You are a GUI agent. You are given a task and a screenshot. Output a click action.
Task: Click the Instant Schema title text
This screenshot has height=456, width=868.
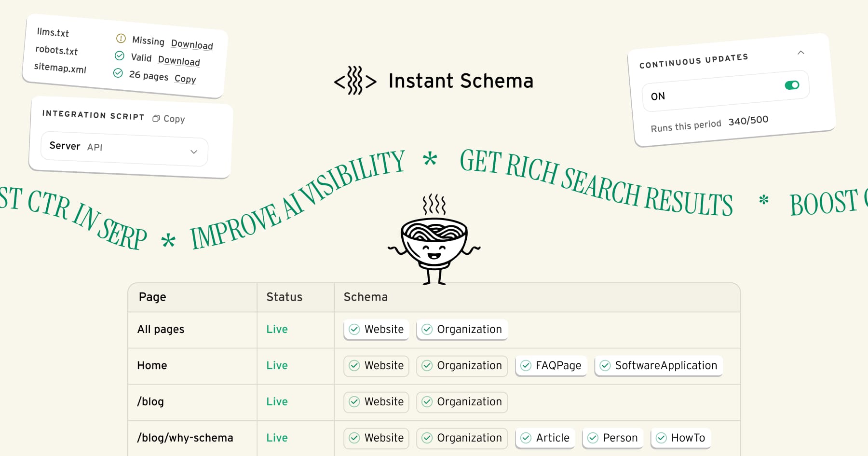coord(461,81)
